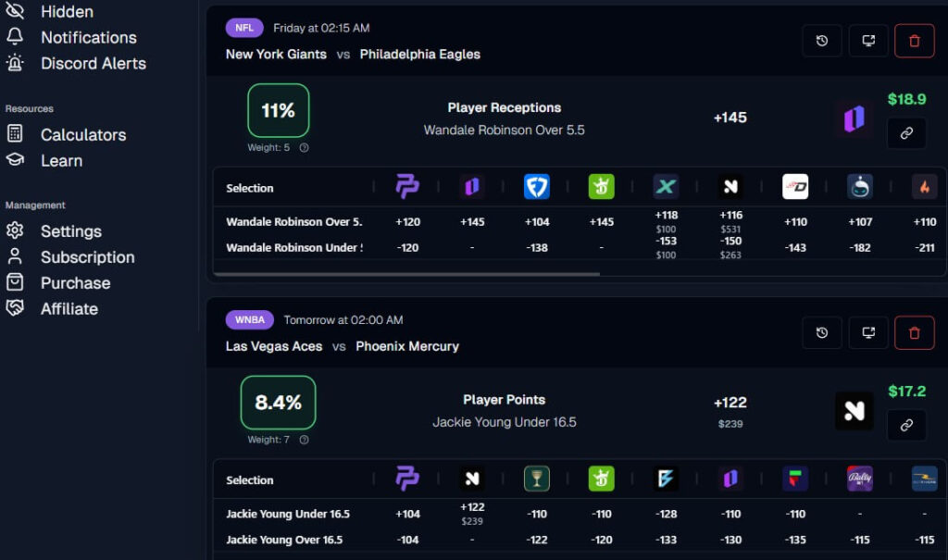Open Settings under Management
Screen dimensions: 948x560
(x=70, y=230)
